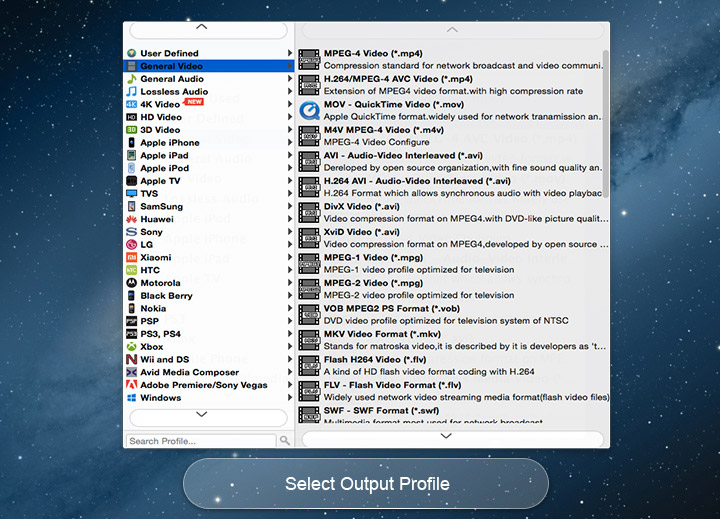Click the search magnifier icon
720x519 pixels.
[x=285, y=440]
